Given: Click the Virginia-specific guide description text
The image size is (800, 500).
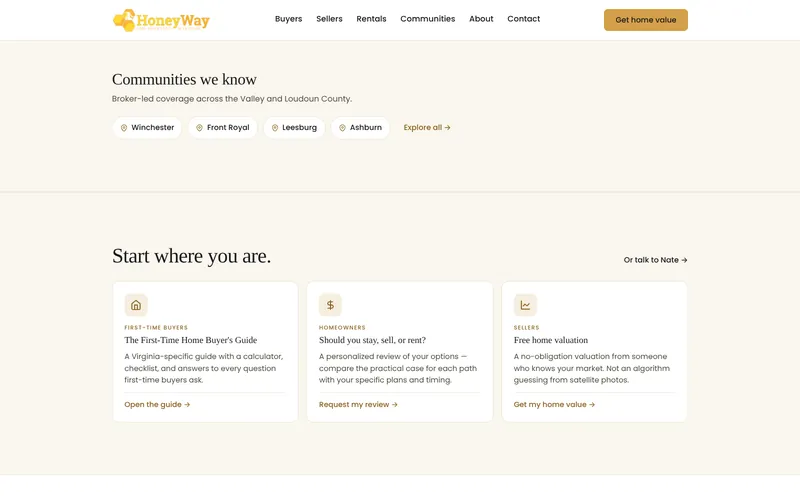Looking at the screenshot, I should click(204, 368).
